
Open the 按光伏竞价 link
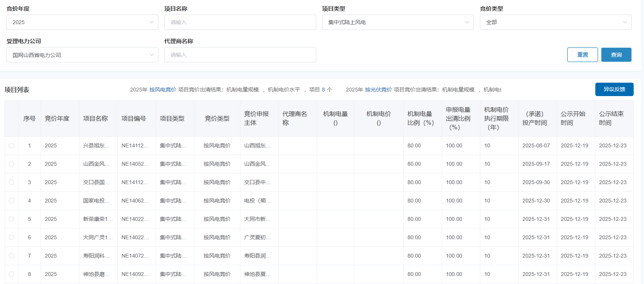[x=378, y=90]
